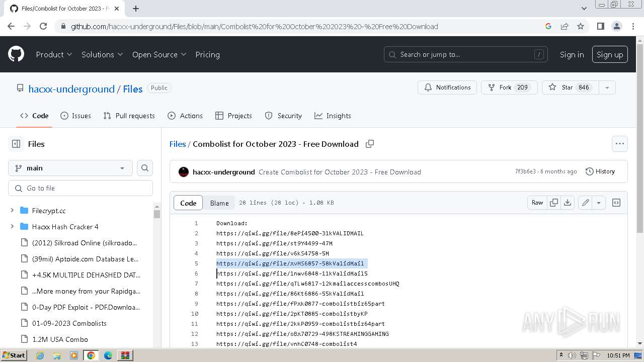
Task: Expand the Product menu
Action: tap(54, 54)
